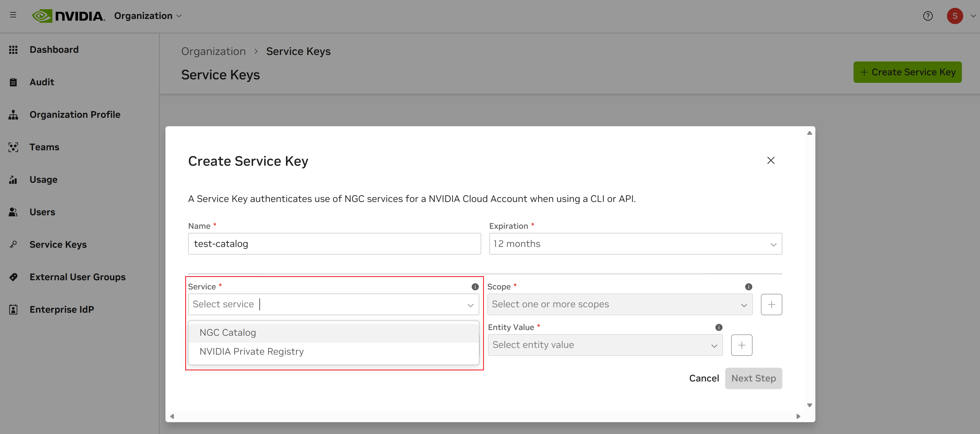Viewport: 980px width, 434px height.
Task: Go to Audit in the sidebar
Action: 42,82
